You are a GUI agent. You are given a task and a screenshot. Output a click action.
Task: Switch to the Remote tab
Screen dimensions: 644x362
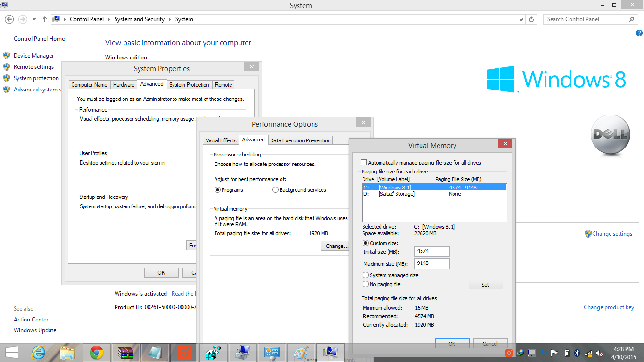tap(223, 85)
